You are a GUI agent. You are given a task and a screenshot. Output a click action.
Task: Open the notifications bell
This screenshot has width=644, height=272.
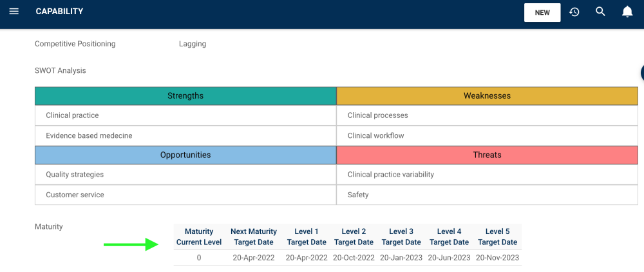coord(627,12)
